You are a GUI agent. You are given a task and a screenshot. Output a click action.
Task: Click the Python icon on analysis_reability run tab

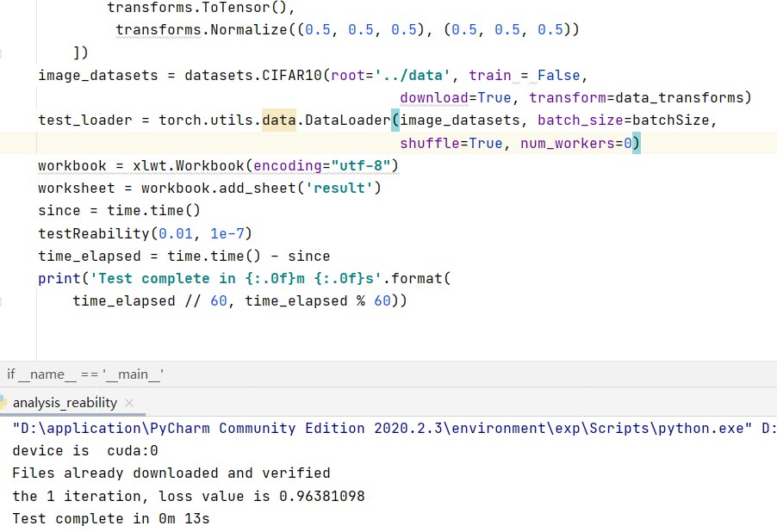pyautogui.click(x=3, y=403)
